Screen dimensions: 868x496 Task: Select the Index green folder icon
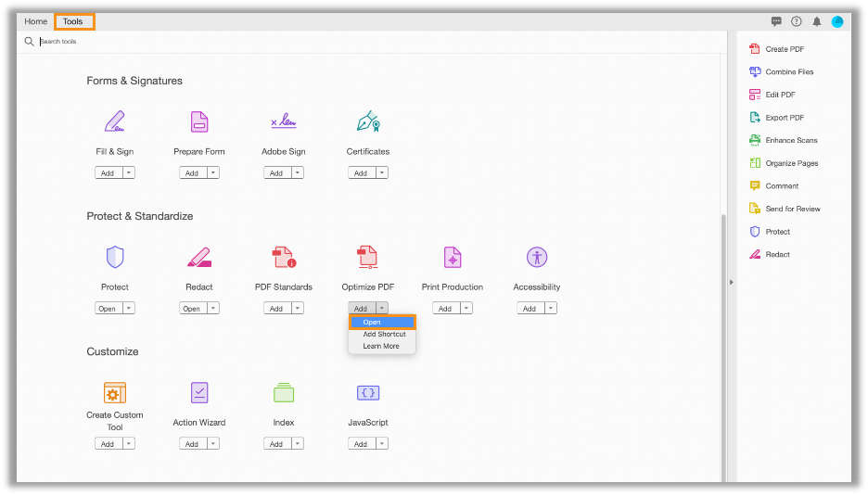(284, 392)
